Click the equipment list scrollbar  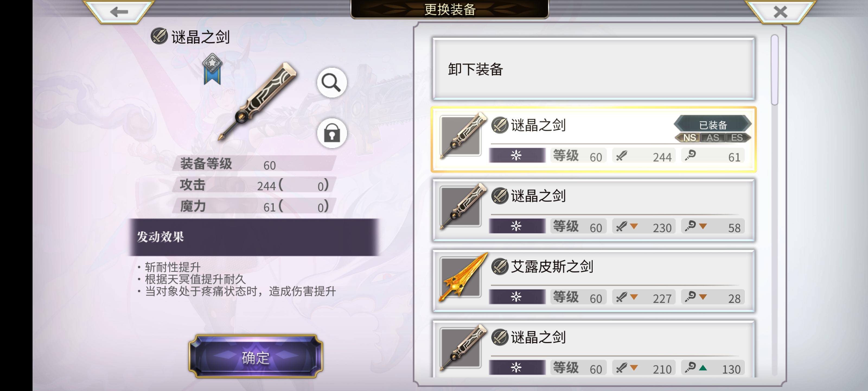(x=774, y=70)
